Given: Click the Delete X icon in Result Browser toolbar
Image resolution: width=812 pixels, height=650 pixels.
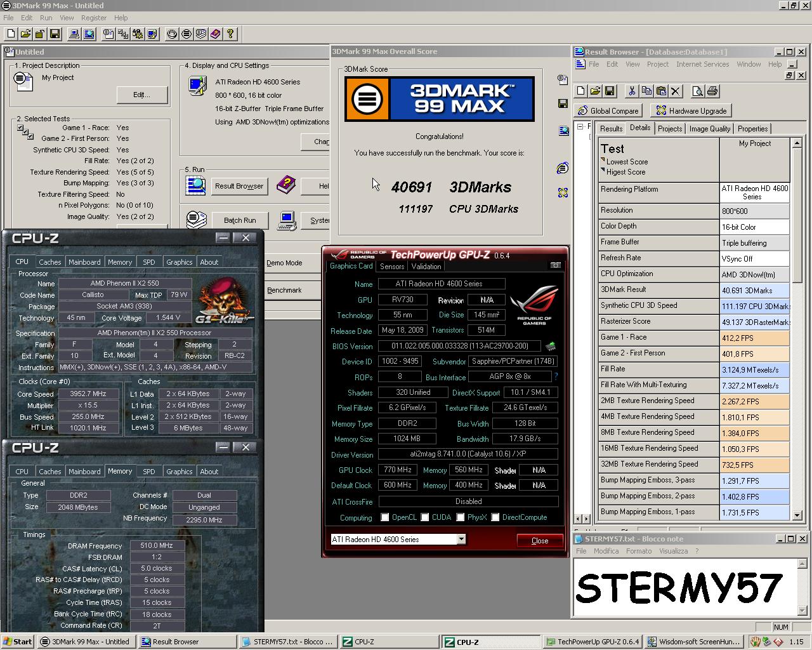Looking at the screenshot, I should pyautogui.click(x=676, y=91).
